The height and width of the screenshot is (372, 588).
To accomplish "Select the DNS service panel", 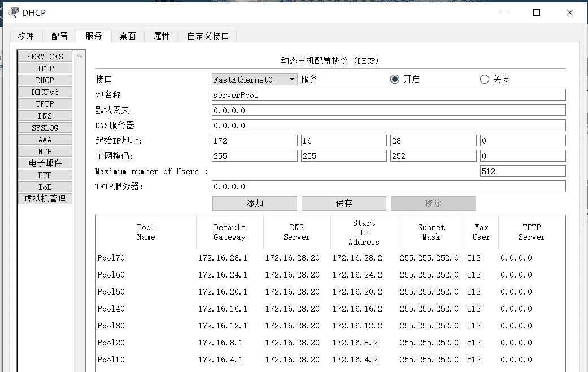I will (x=45, y=115).
